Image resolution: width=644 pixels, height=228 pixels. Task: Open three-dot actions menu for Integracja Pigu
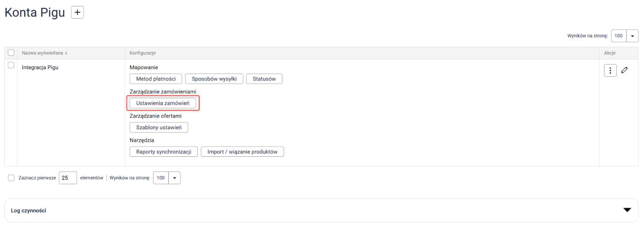[610, 71]
